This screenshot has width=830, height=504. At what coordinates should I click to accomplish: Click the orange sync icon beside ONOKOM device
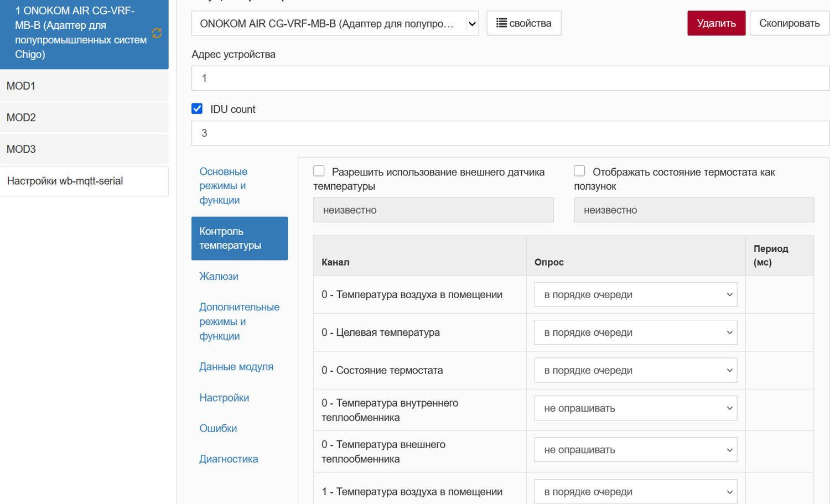point(157,33)
